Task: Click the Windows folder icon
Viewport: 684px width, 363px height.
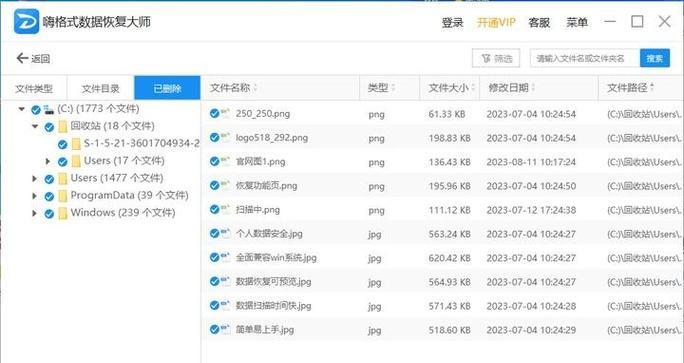Action: tap(63, 213)
